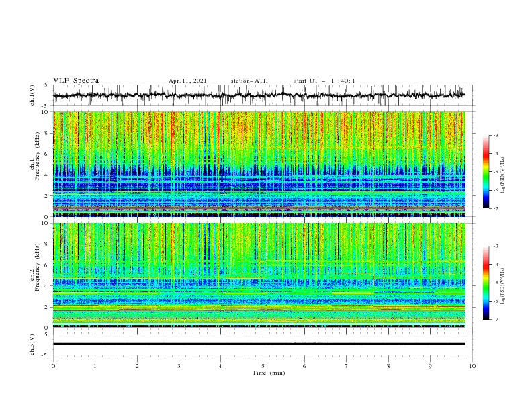Click time axis tick label '9'
This screenshot has height=411, width=532.
point(430,366)
